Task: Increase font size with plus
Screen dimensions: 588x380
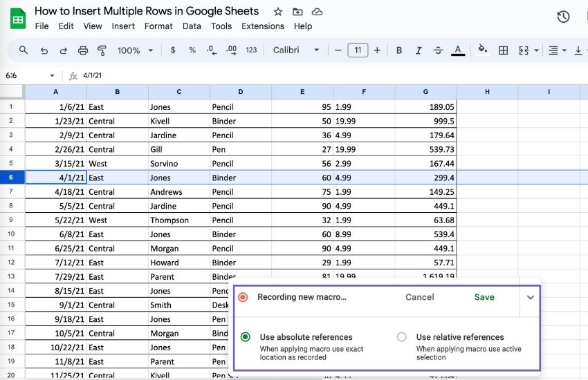Action: coord(377,50)
